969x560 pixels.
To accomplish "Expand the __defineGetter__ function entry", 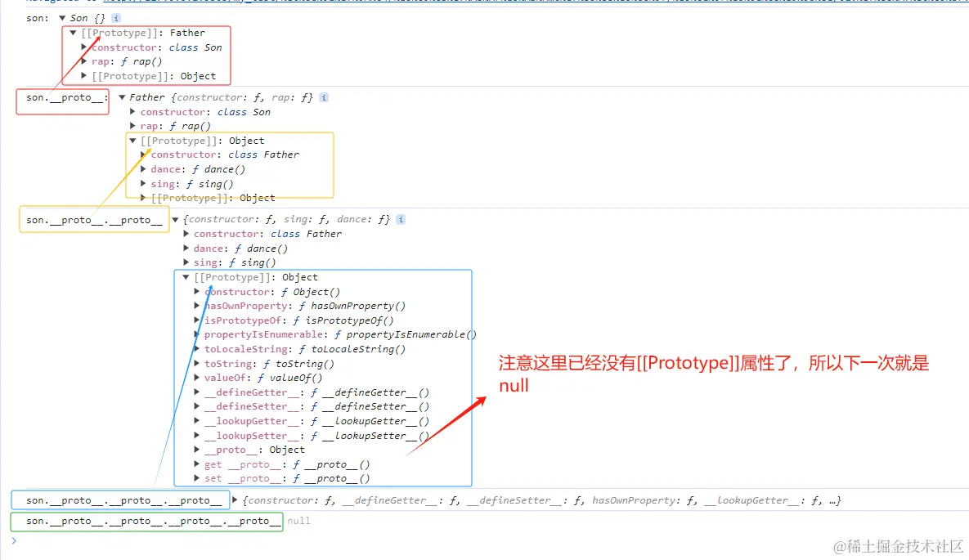I will [196, 392].
